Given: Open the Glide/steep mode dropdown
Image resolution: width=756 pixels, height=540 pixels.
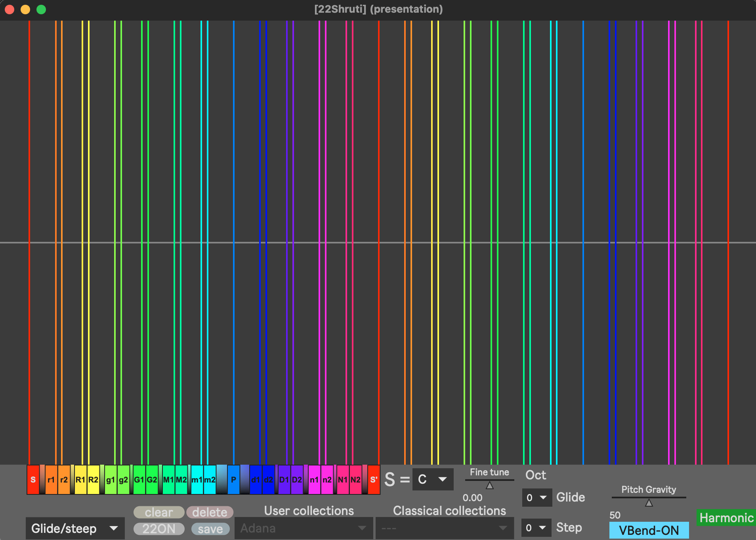Looking at the screenshot, I should (x=75, y=529).
